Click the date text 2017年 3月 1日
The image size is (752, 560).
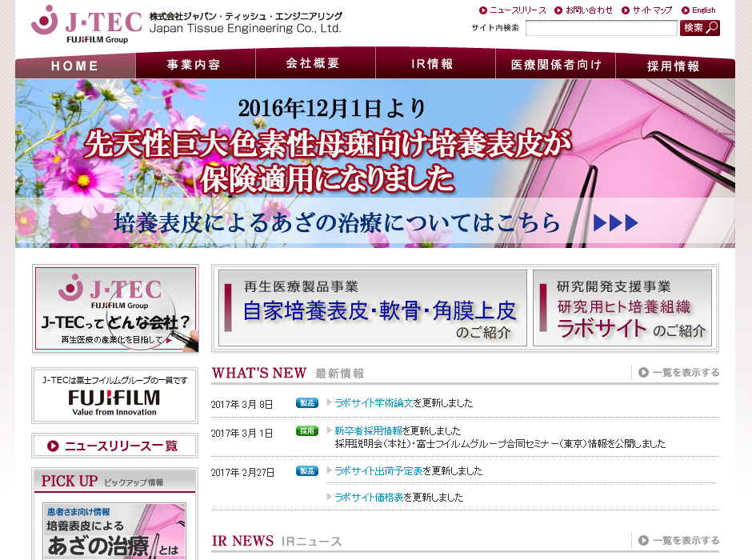[x=242, y=433]
